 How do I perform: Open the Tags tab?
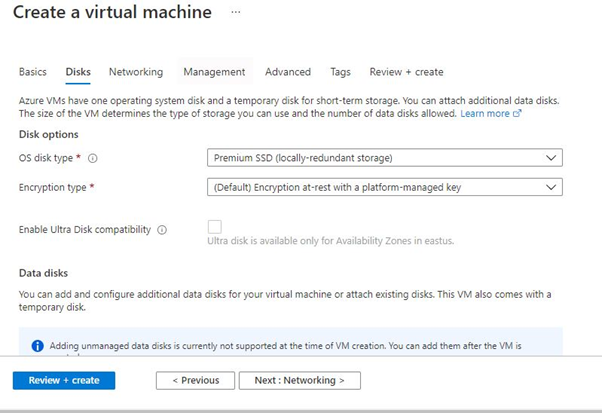coord(340,72)
